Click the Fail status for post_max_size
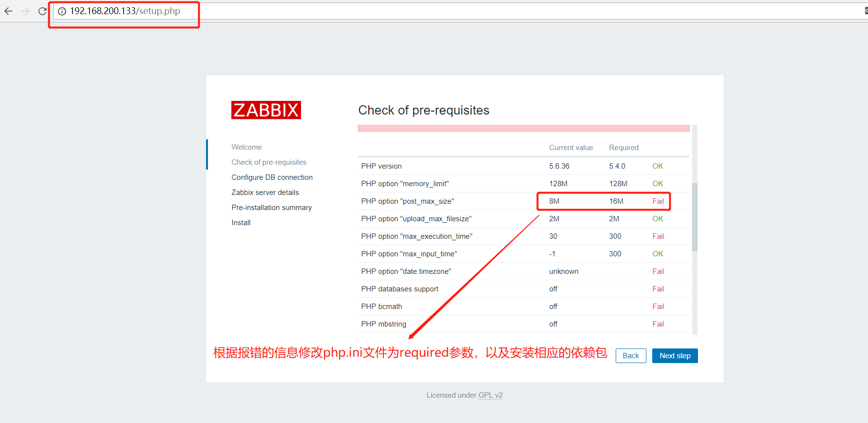868x423 pixels. [x=658, y=201]
